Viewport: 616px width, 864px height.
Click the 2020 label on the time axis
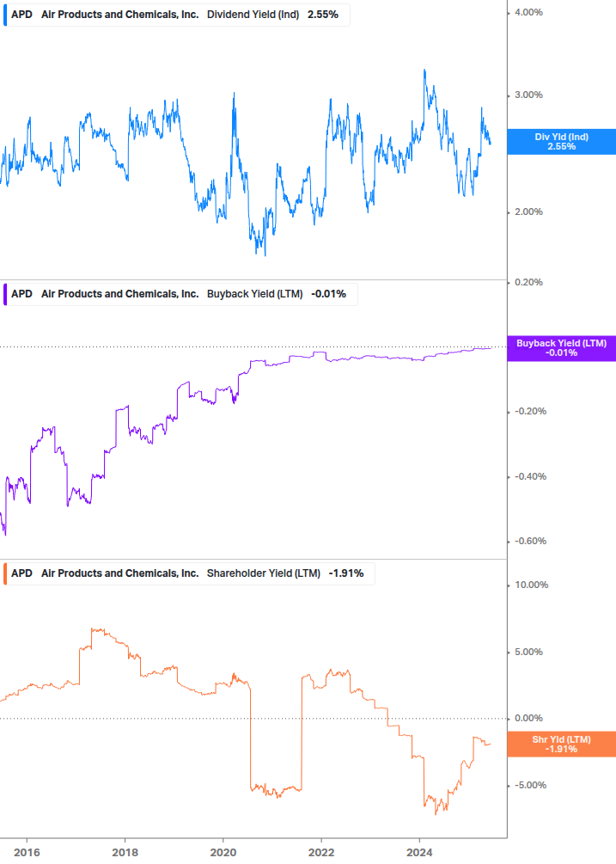pos(223,853)
